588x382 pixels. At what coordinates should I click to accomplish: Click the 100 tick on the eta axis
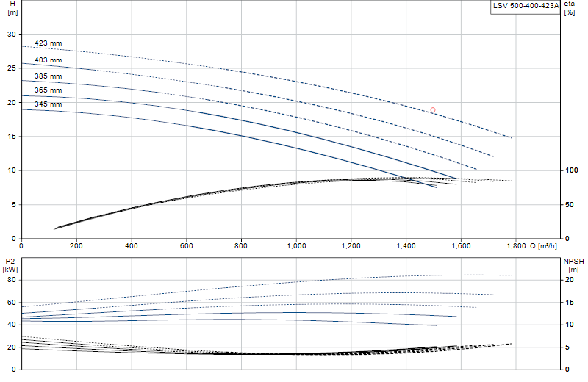pos(572,170)
